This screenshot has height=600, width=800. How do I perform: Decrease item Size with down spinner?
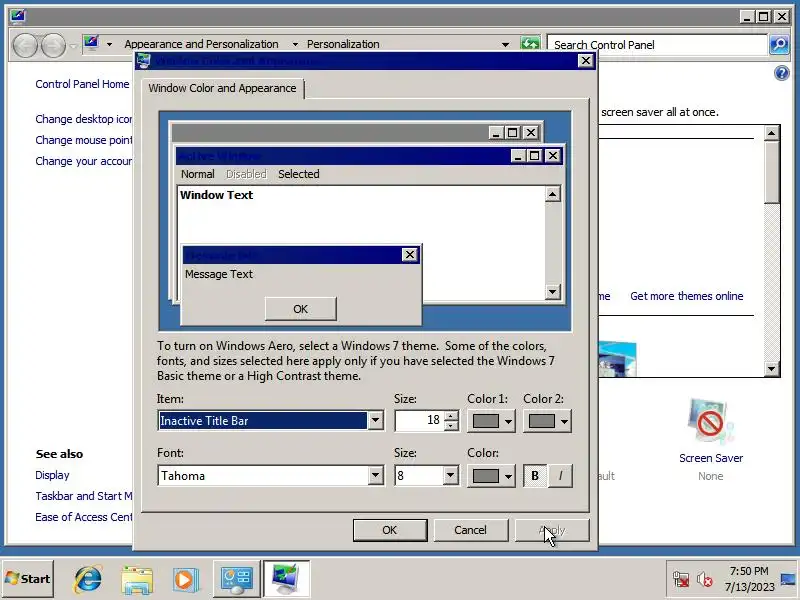(x=451, y=426)
